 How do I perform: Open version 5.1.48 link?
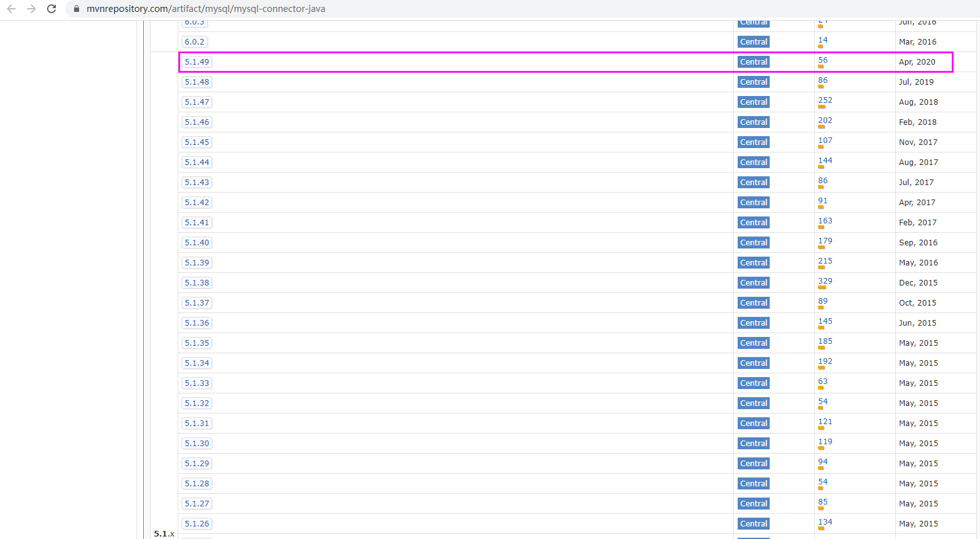click(x=197, y=82)
